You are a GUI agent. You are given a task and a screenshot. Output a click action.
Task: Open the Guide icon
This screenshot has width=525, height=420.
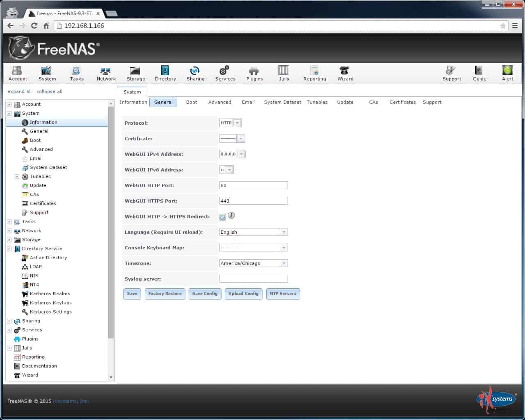(x=479, y=73)
